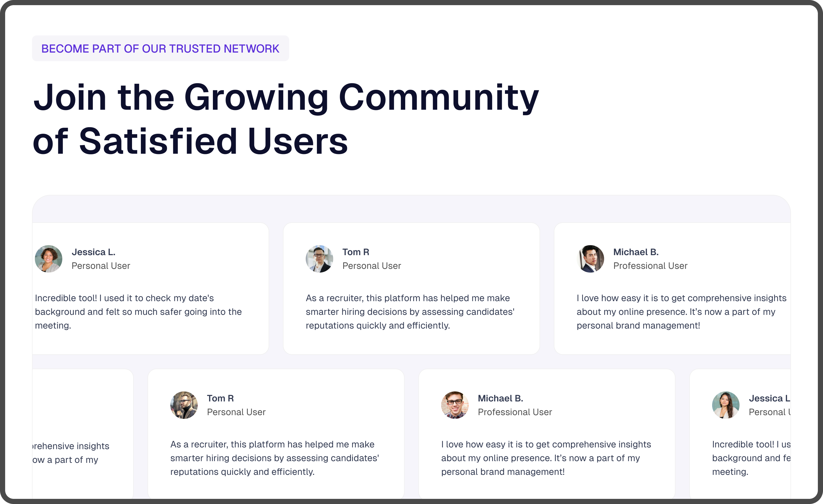Viewport: 823px width, 504px height.
Task: Click the bottom-row testimonial about personal brand management
Action: point(546,458)
